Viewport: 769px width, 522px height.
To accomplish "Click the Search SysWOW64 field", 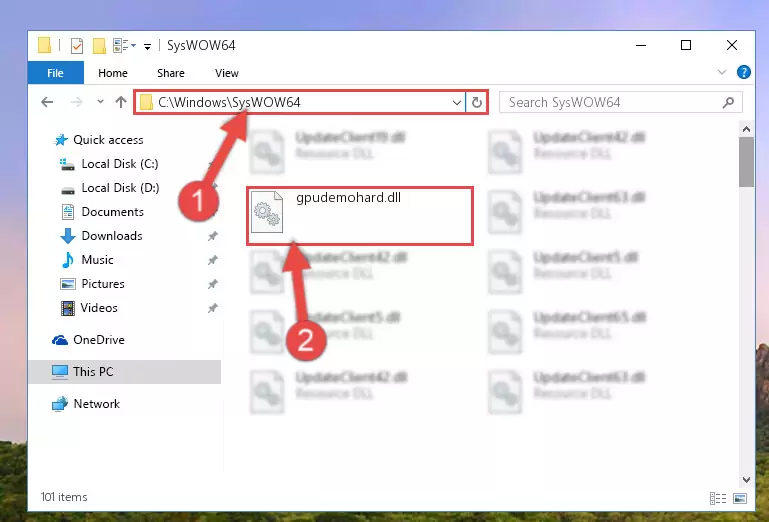I will click(x=620, y=102).
